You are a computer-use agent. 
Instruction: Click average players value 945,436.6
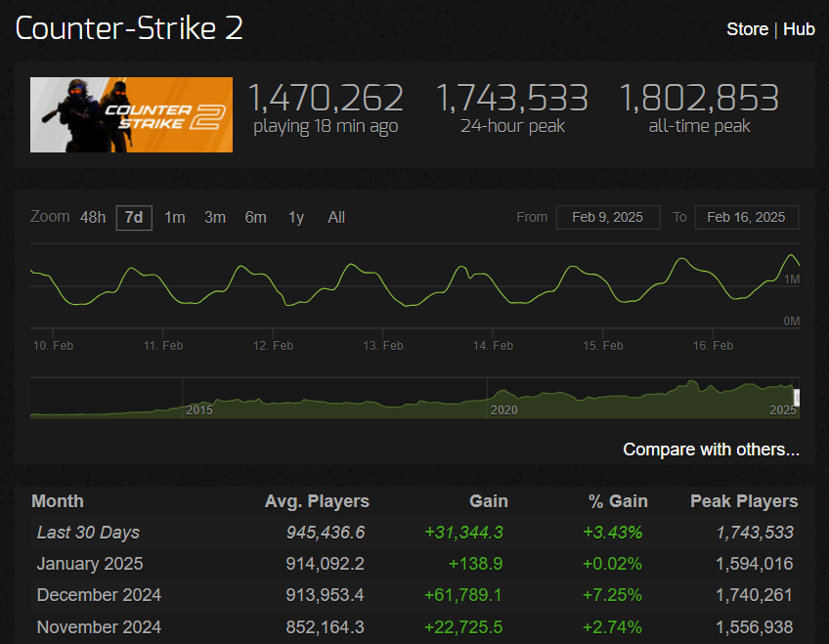[x=326, y=533]
